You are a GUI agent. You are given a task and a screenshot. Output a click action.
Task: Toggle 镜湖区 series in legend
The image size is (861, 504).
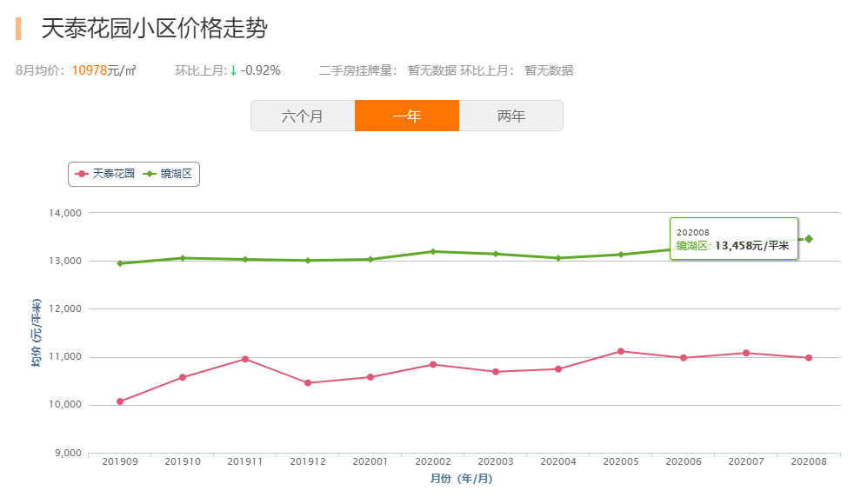(x=170, y=174)
